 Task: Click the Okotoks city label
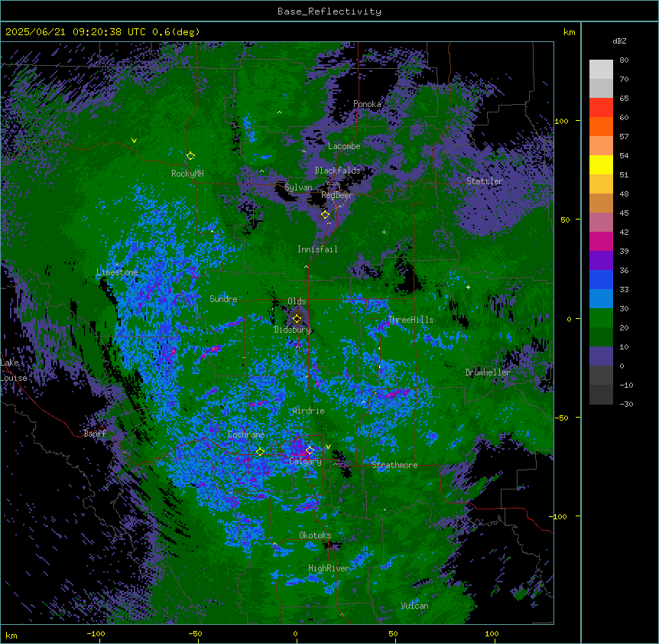click(315, 535)
